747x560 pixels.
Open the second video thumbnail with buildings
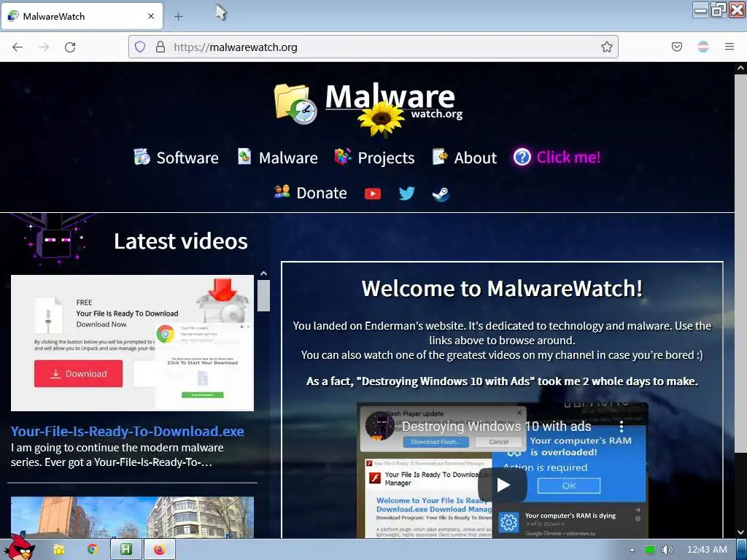point(133,518)
